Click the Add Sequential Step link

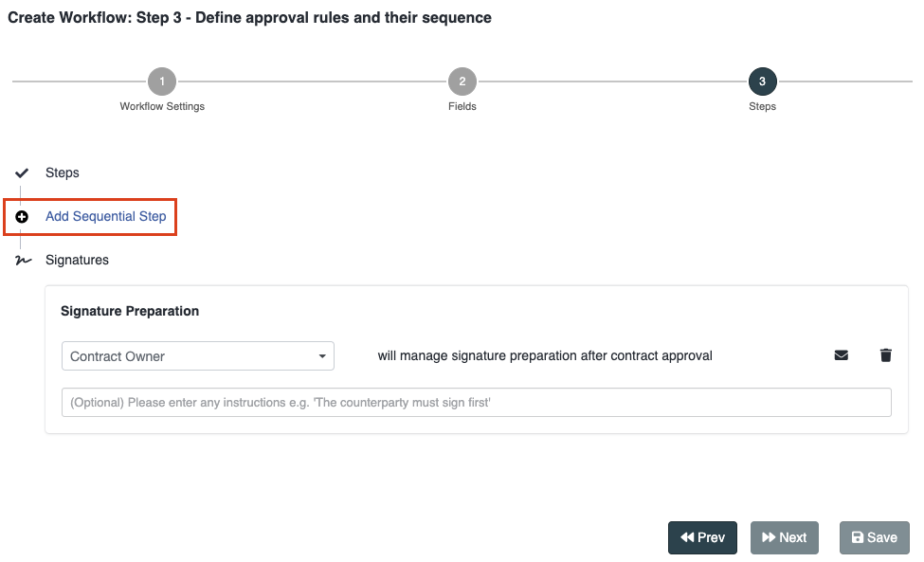[x=106, y=217]
